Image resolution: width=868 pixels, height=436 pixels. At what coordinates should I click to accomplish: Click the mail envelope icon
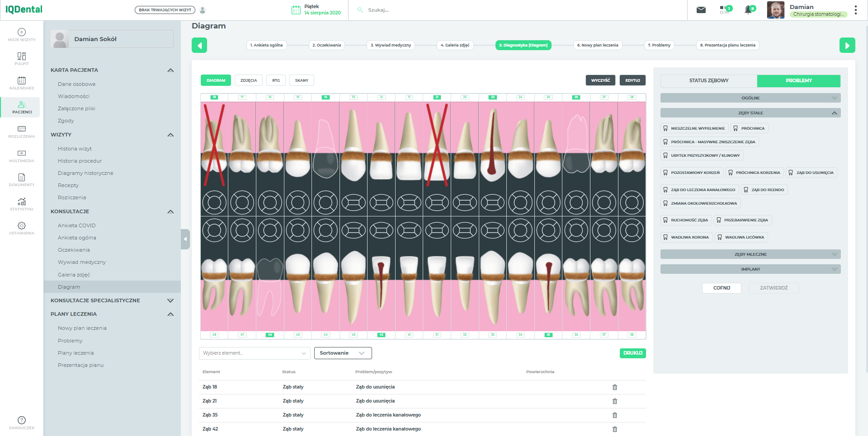[701, 10]
